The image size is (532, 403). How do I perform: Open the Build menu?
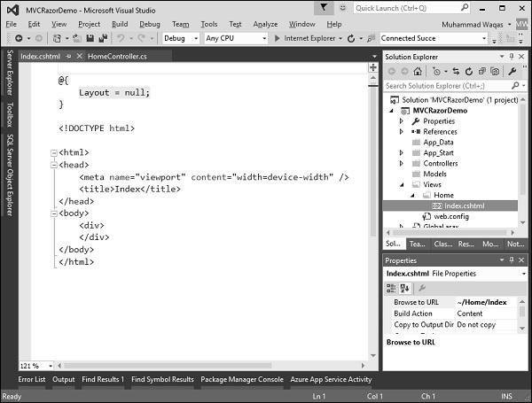tap(120, 24)
